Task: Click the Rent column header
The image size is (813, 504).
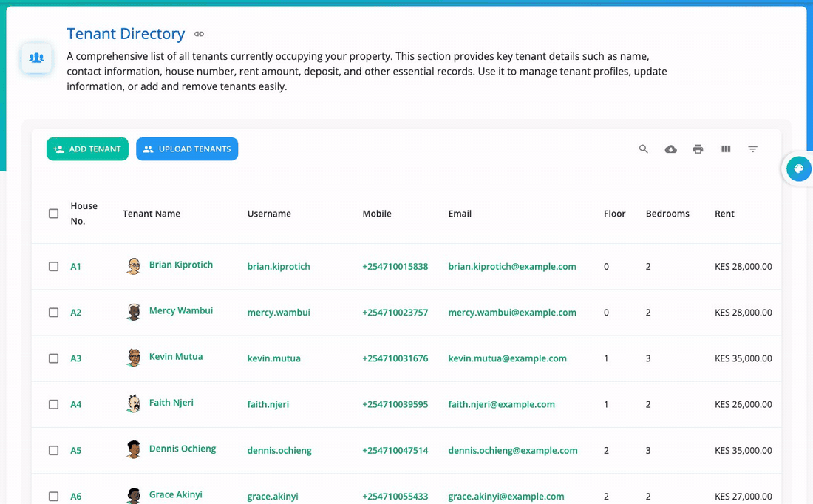Action: [724, 214]
